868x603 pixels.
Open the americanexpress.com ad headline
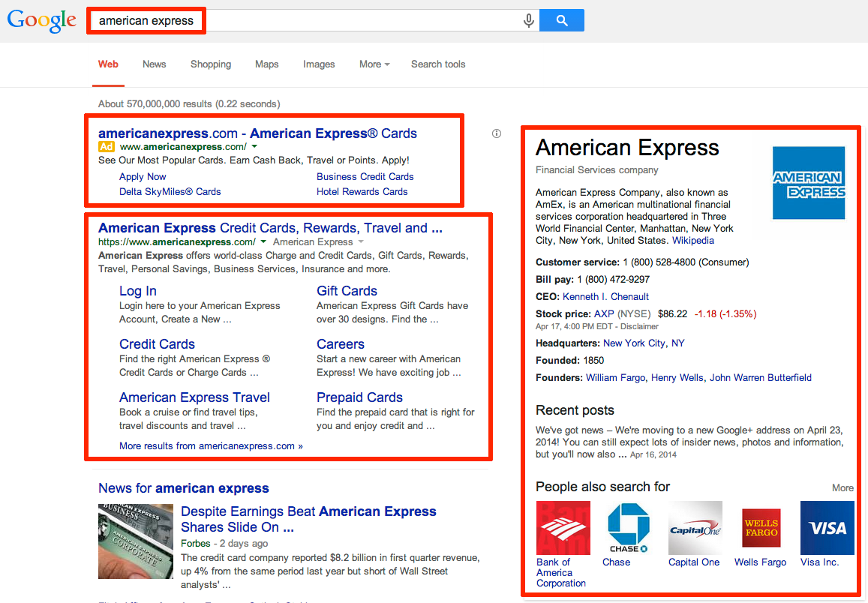tap(257, 133)
